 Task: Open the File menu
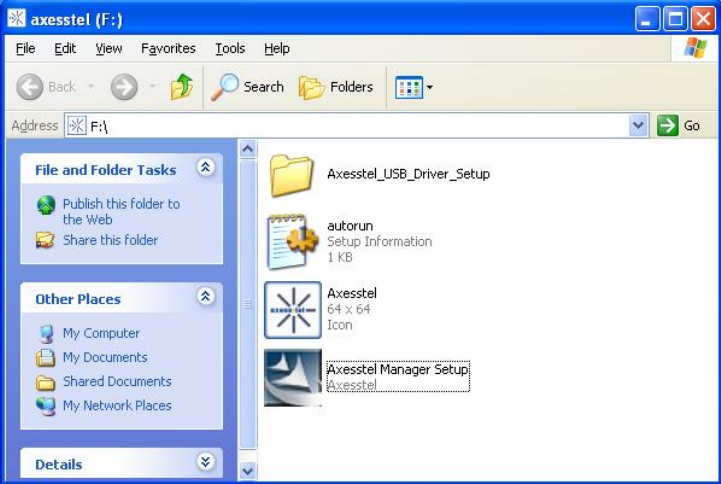tap(25, 48)
